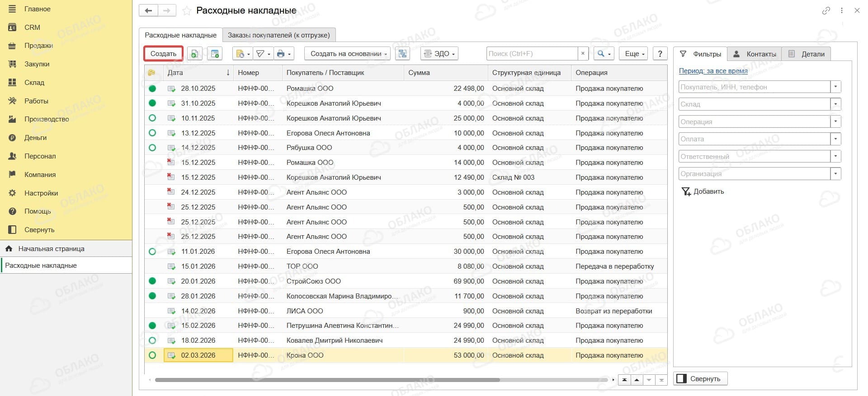Screen dimensions: 868x396
Task: Open the Контакты panel tab
Action: [755, 54]
